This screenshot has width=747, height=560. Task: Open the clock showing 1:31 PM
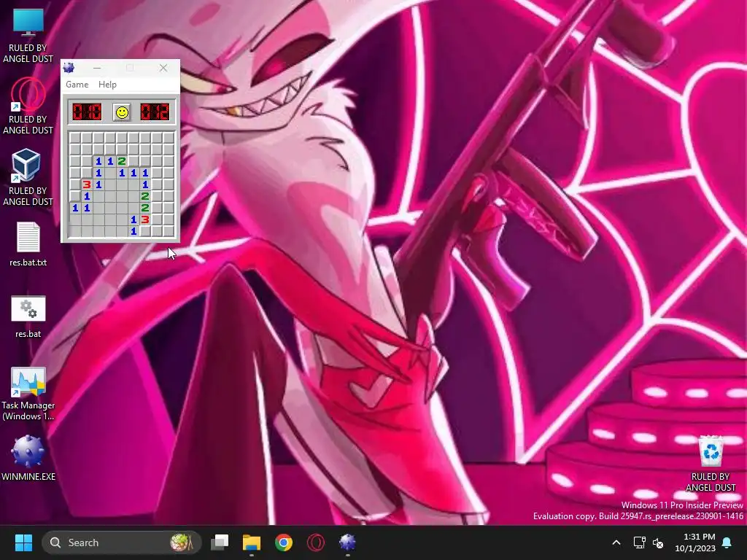(695, 542)
